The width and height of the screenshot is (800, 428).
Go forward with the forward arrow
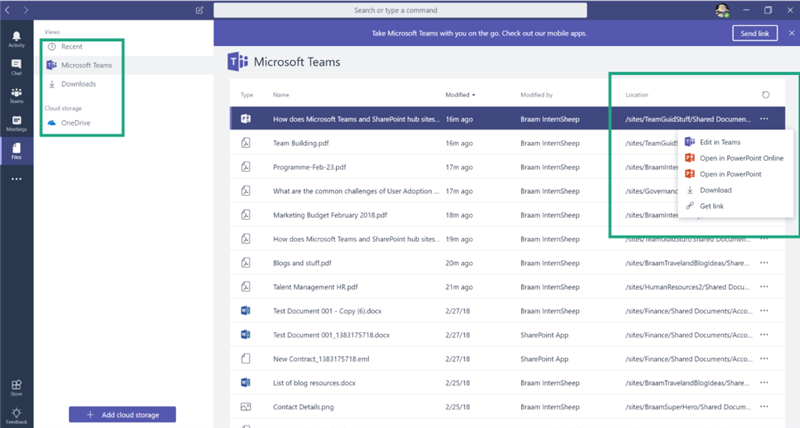pyautogui.click(x=26, y=10)
